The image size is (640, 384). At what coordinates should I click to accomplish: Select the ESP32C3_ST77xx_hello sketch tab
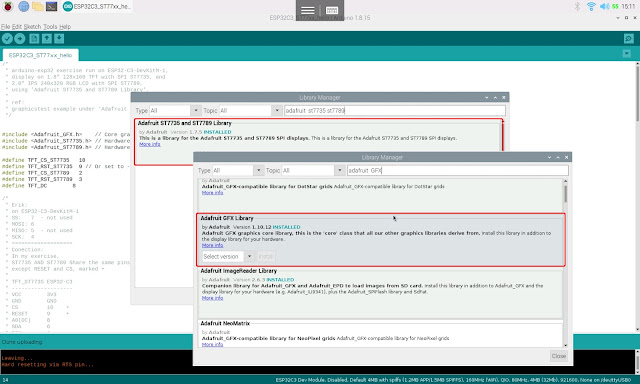click(40, 55)
